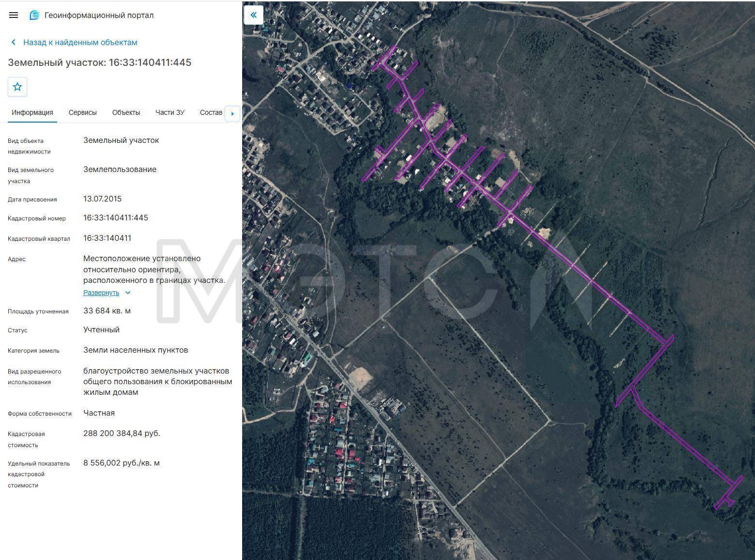Open the Состав tab
The width and height of the screenshot is (755, 560).
(211, 112)
